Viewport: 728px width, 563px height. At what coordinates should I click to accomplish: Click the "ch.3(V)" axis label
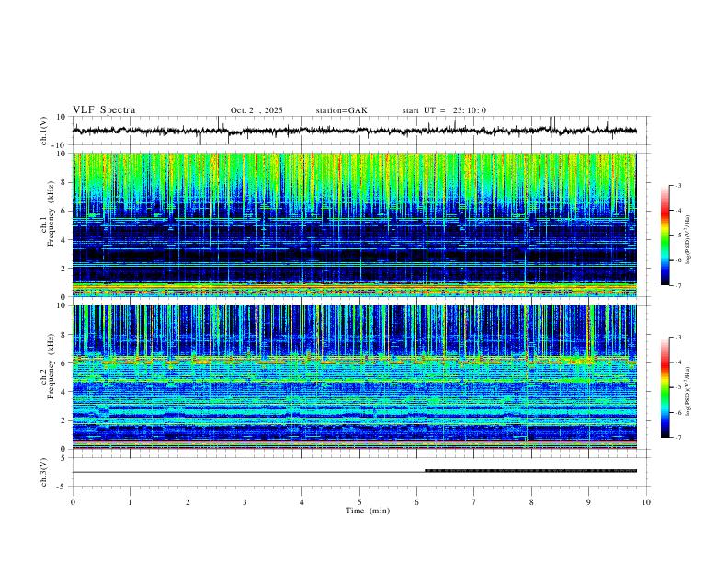tap(44, 472)
